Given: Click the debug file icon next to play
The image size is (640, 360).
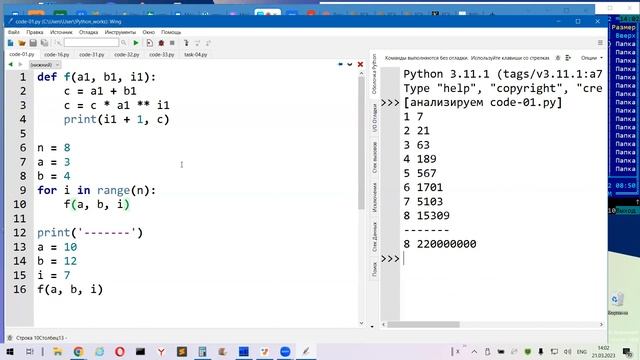Looking at the screenshot, I should [150, 43].
